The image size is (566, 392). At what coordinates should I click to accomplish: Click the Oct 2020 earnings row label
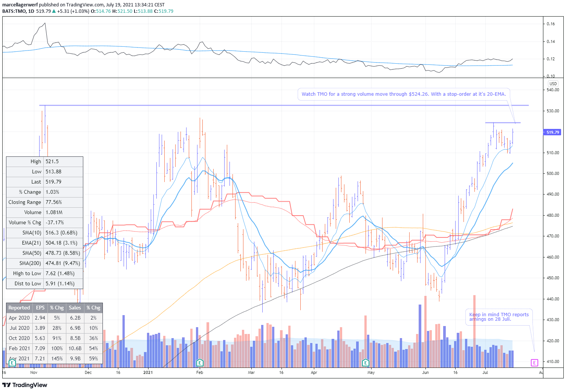[x=19, y=338]
